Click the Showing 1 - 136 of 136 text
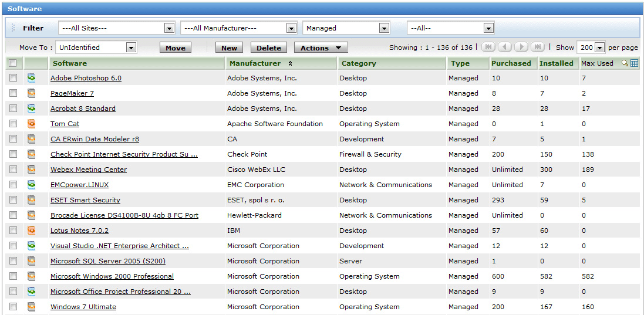 [x=431, y=48]
